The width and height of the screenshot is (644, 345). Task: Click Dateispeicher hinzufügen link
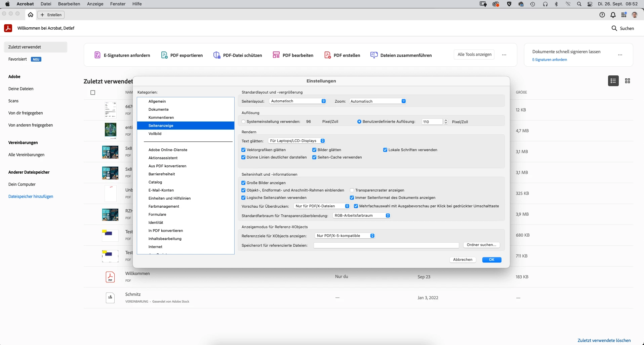coord(31,197)
